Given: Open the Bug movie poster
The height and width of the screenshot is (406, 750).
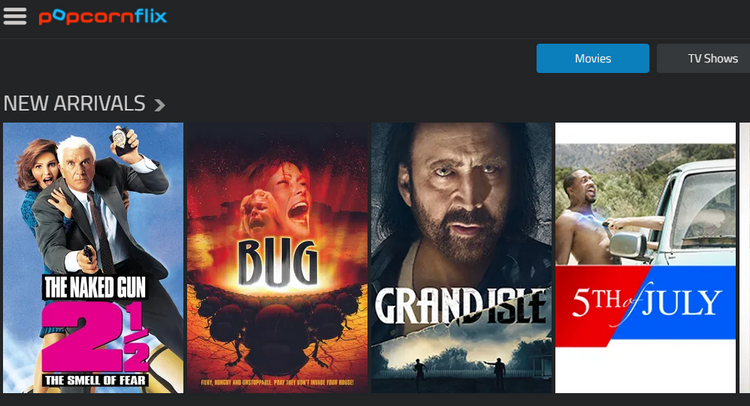Looking at the screenshot, I should click(x=277, y=258).
